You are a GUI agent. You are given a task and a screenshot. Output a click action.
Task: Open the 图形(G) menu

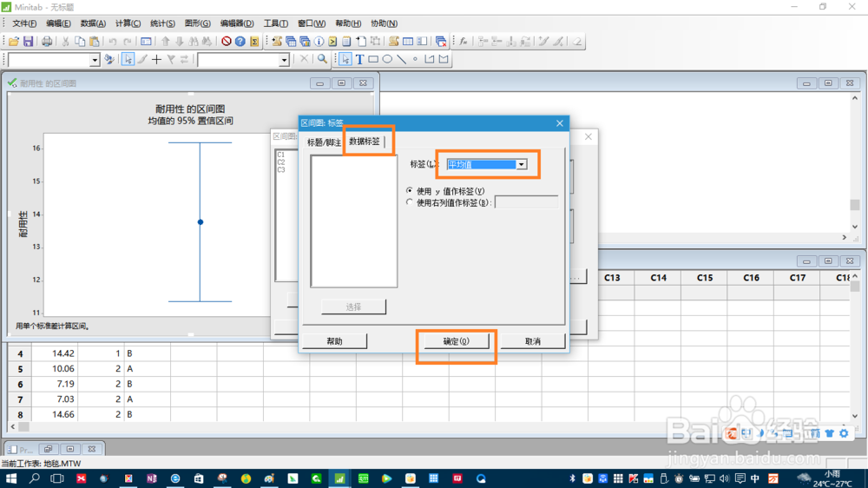[x=198, y=23]
